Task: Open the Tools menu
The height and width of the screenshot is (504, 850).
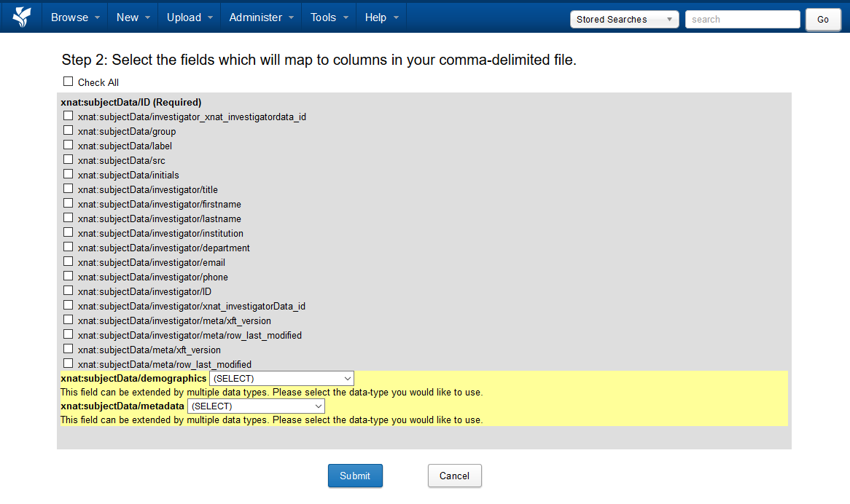Action: [x=329, y=17]
